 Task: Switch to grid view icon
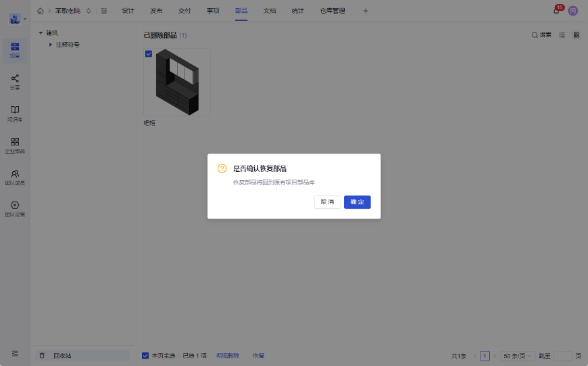pos(577,35)
